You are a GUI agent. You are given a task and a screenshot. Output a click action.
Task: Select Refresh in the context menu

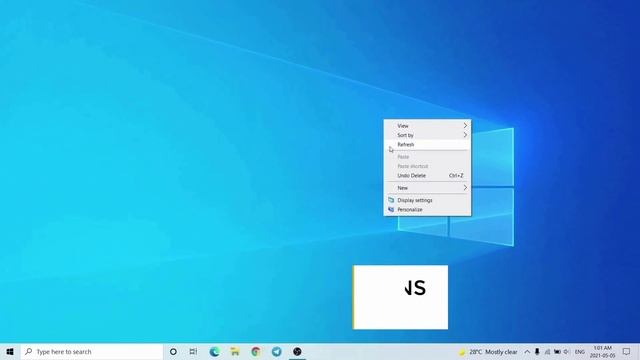[427, 144]
